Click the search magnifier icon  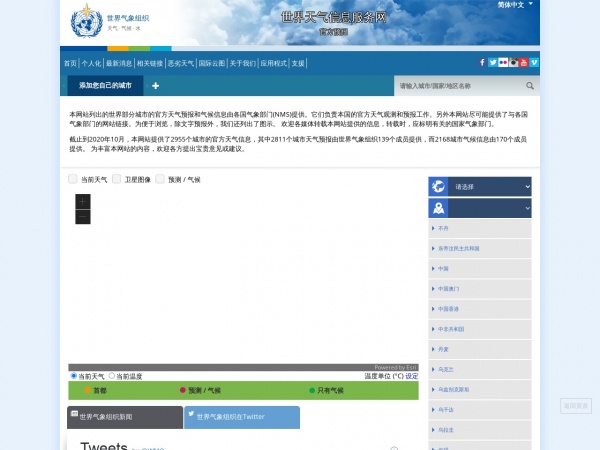click(x=530, y=86)
